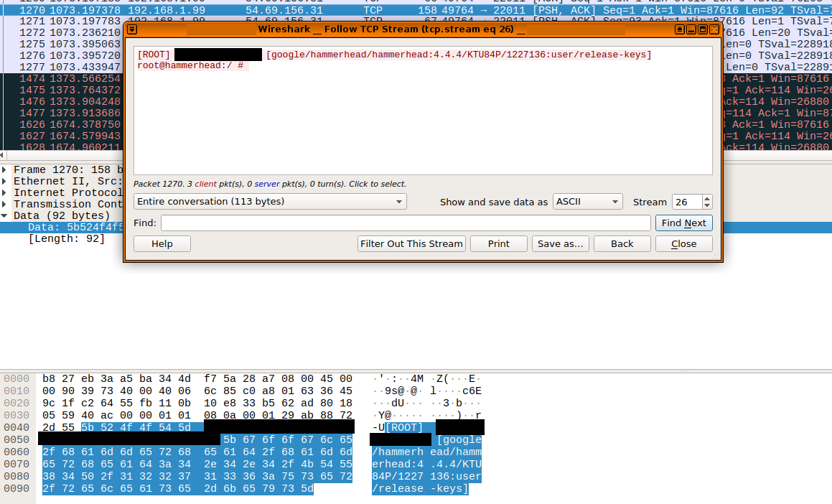Screen dimensions: 832x504
Task: Click hex byte b8 in row 0000
Action: click(49, 379)
